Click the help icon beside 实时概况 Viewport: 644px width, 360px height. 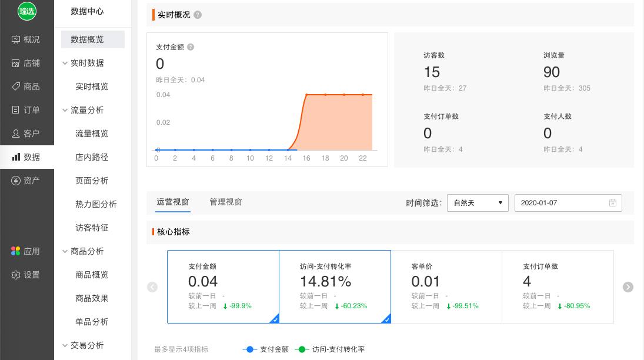[198, 15]
